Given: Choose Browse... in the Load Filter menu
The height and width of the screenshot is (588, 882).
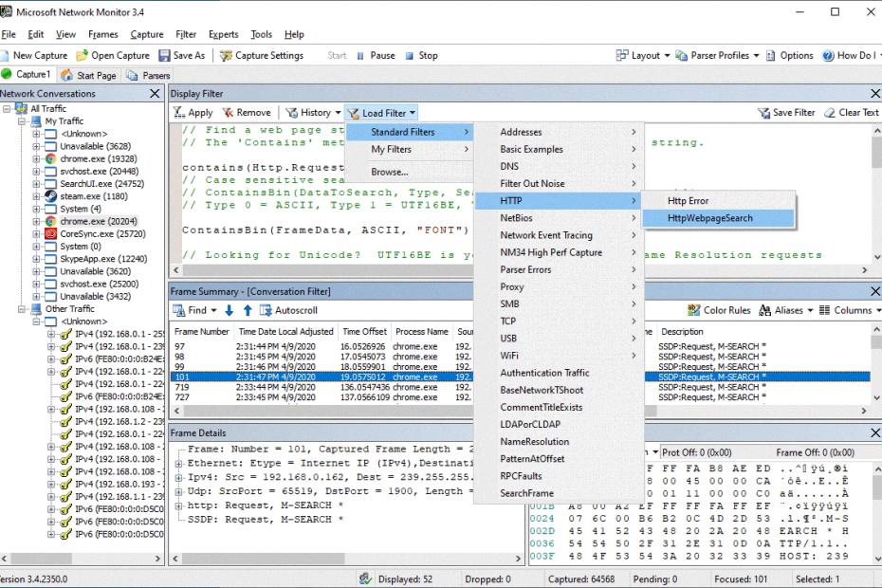Looking at the screenshot, I should click(x=410, y=173).
